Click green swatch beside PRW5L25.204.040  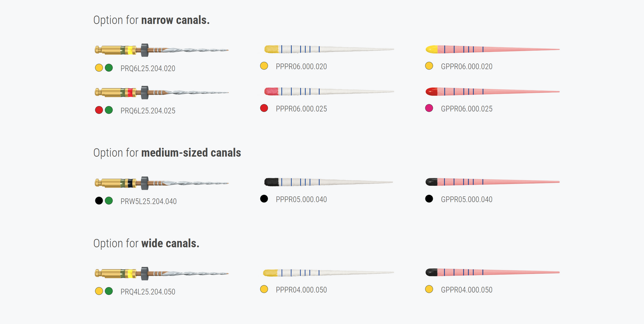point(109,200)
